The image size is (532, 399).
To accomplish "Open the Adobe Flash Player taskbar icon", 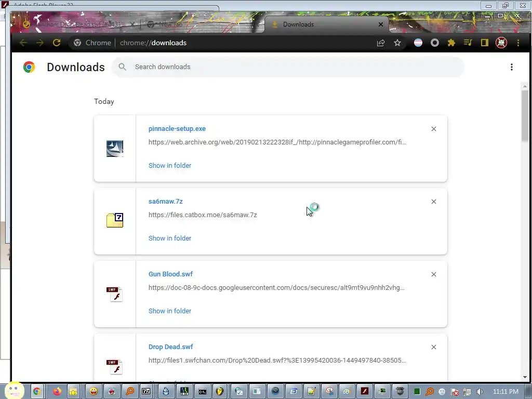I will click(365, 392).
